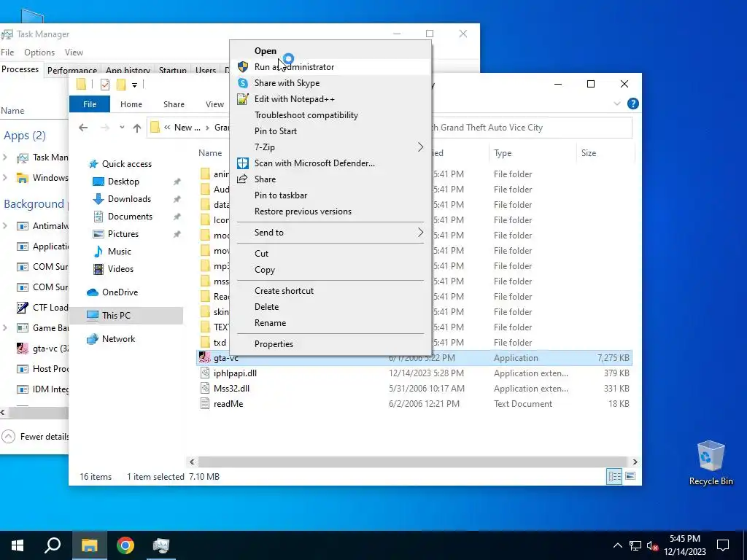Click the search Grand Theft Auto box
The height and width of the screenshot is (560, 747).
pos(531,128)
